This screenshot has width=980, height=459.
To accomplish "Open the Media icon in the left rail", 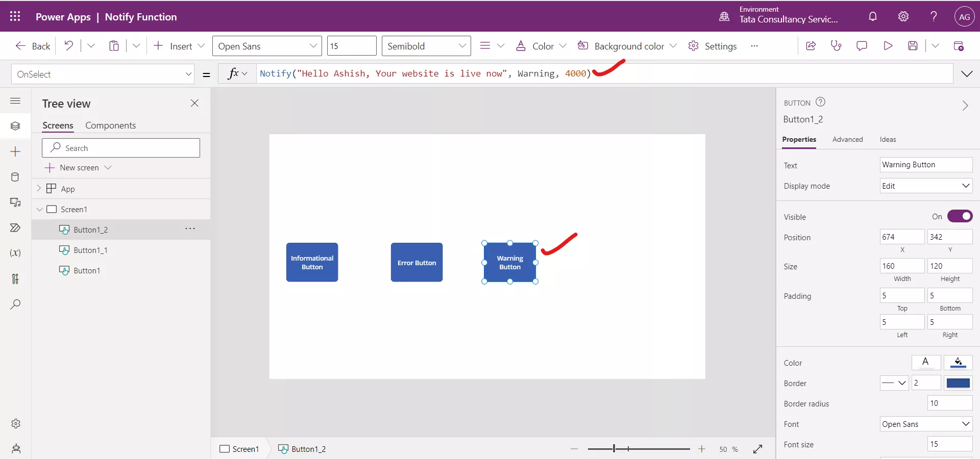I will pos(15,202).
